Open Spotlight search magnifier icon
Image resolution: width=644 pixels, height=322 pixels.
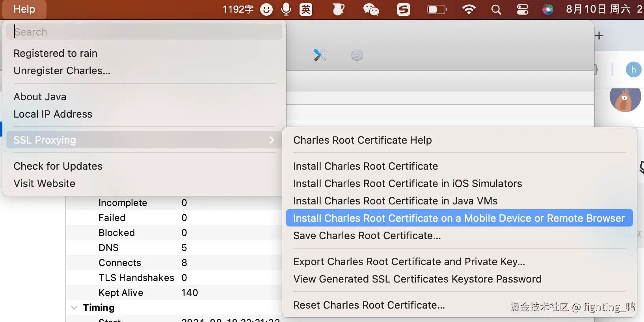pyautogui.click(x=496, y=9)
